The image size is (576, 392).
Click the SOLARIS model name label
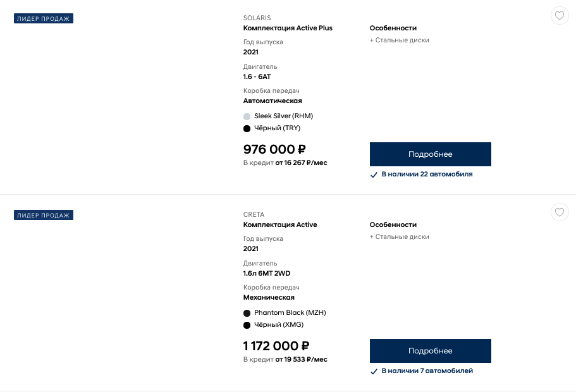[x=257, y=18]
